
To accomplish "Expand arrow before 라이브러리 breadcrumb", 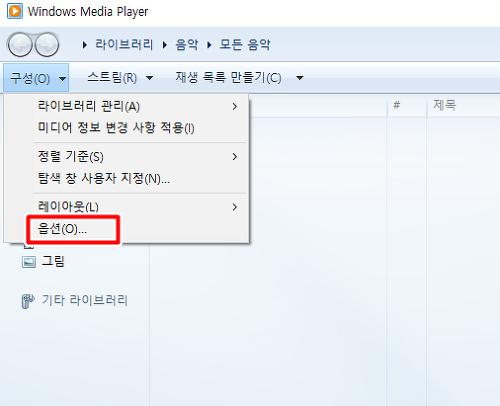I will 85,45.
